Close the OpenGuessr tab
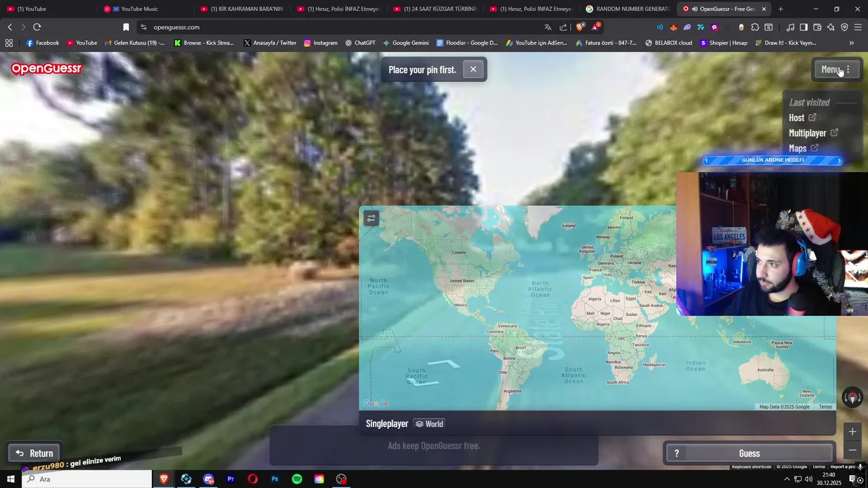Screen dimensions: 868x488 tap(764, 9)
